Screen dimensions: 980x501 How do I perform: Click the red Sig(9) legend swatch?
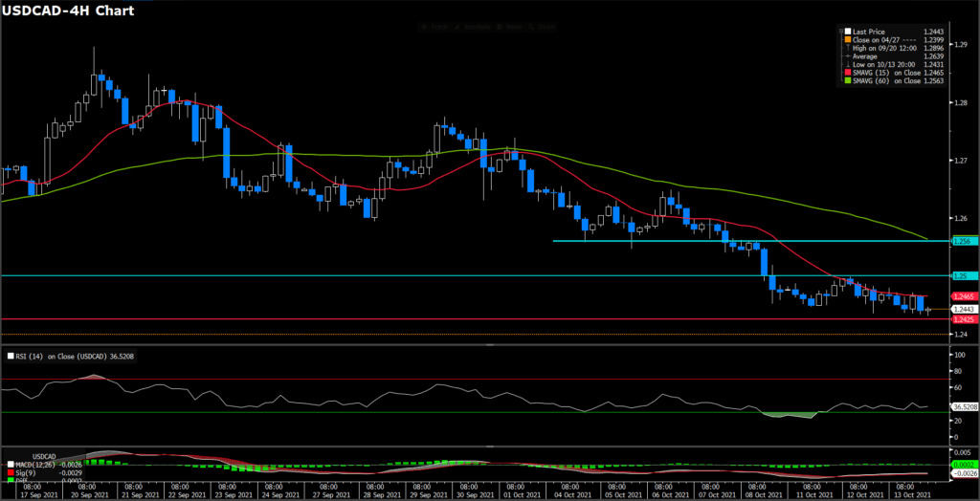click(x=11, y=472)
